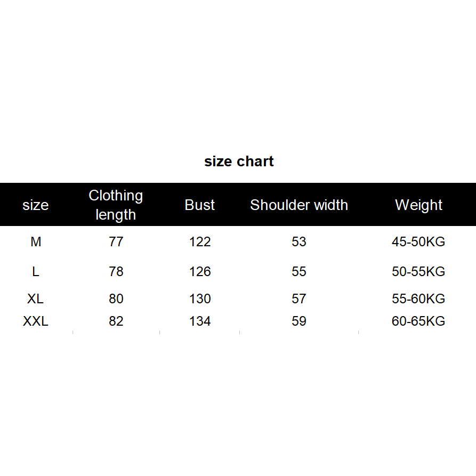Click bust value 134
476x476 pixels.
(200, 321)
